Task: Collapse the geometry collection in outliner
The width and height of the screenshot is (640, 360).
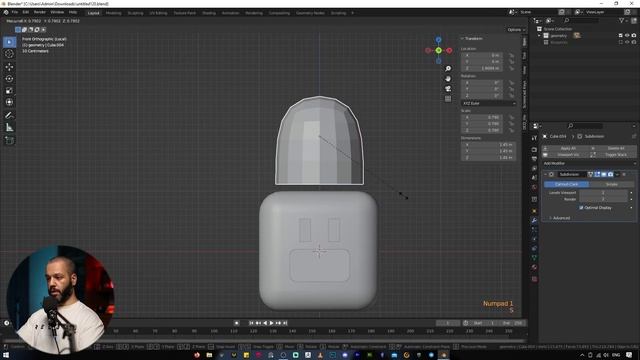Action: click(539, 36)
